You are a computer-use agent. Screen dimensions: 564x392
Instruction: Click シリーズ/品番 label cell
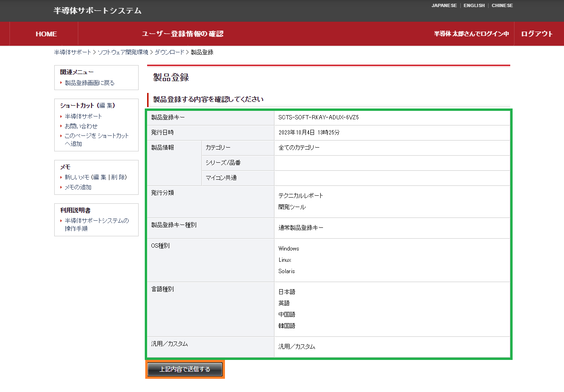click(238, 163)
